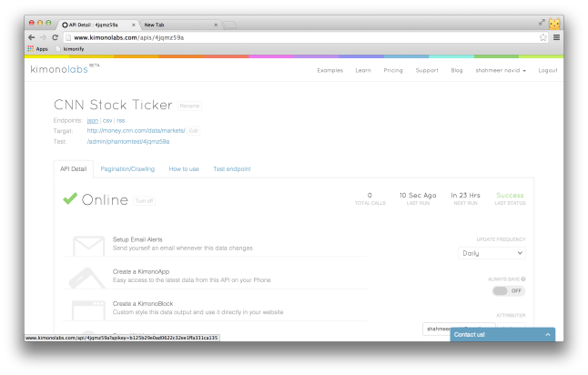Click the browser back arrow

[31, 37]
